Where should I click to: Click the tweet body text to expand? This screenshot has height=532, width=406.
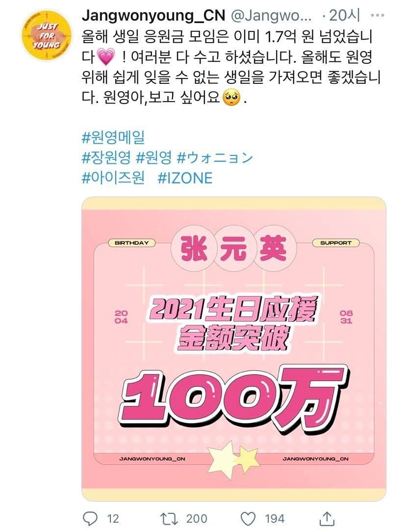[230, 67]
